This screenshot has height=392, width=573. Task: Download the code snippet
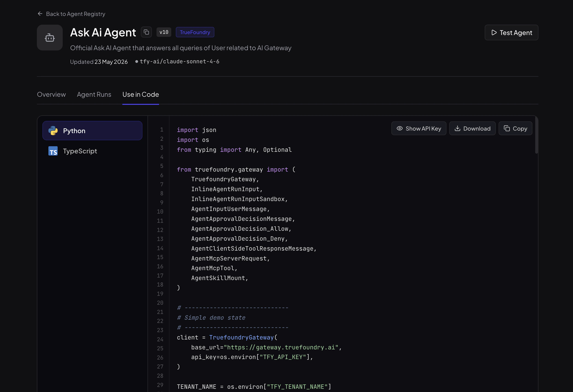coord(472,128)
